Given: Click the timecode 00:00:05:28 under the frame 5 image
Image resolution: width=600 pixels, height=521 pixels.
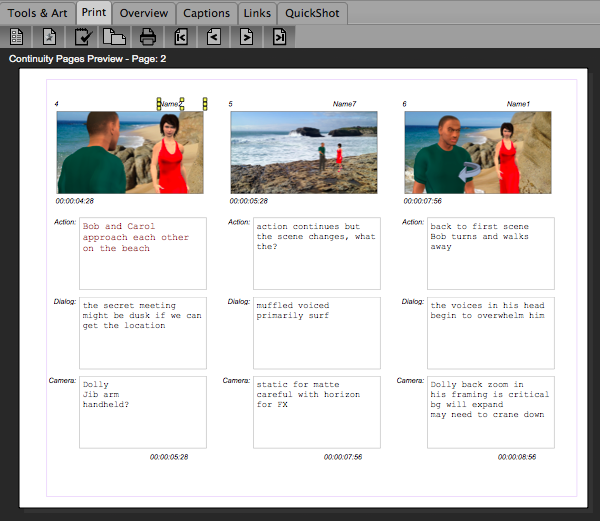Looking at the screenshot, I should click(249, 201).
